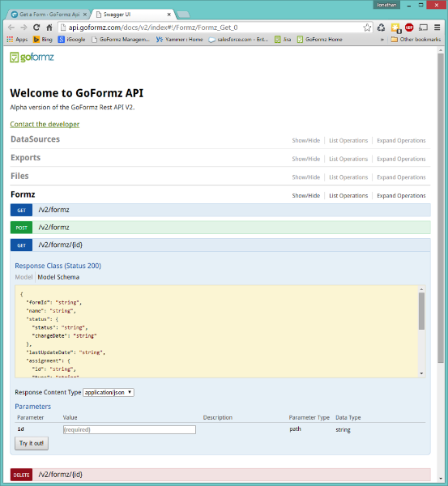Close the Get a Form tab
This screenshot has height=486, width=448.
[x=85, y=15]
